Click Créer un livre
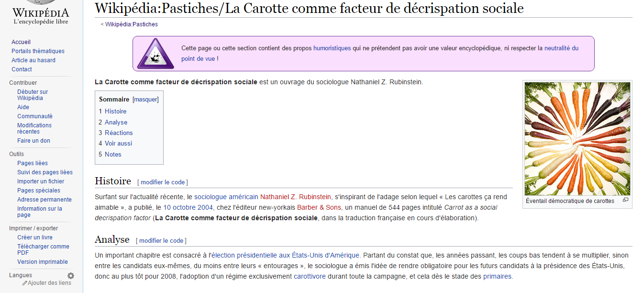This screenshot has height=293, width=644. point(35,237)
